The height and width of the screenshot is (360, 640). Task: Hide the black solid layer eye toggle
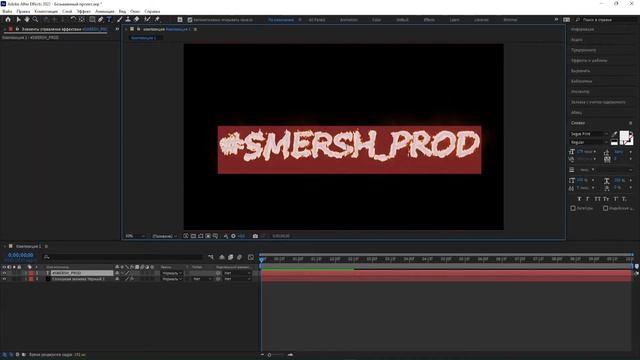tap(4, 279)
